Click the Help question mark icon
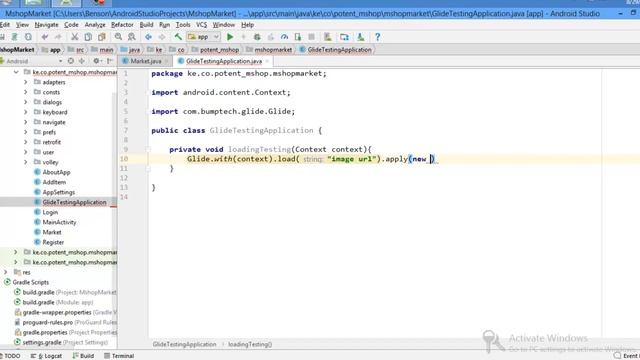The height and width of the screenshot is (360, 640). pyautogui.click(x=378, y=37)
